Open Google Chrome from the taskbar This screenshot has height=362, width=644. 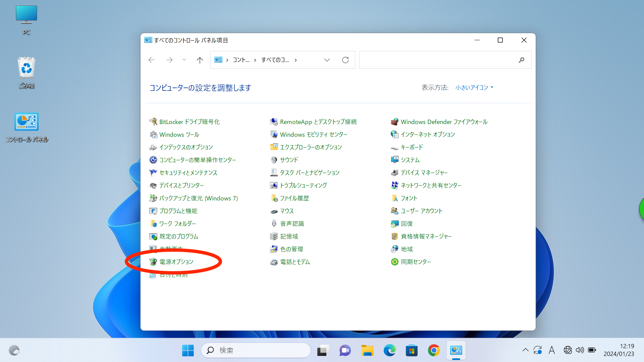click(x=434, y=351)
